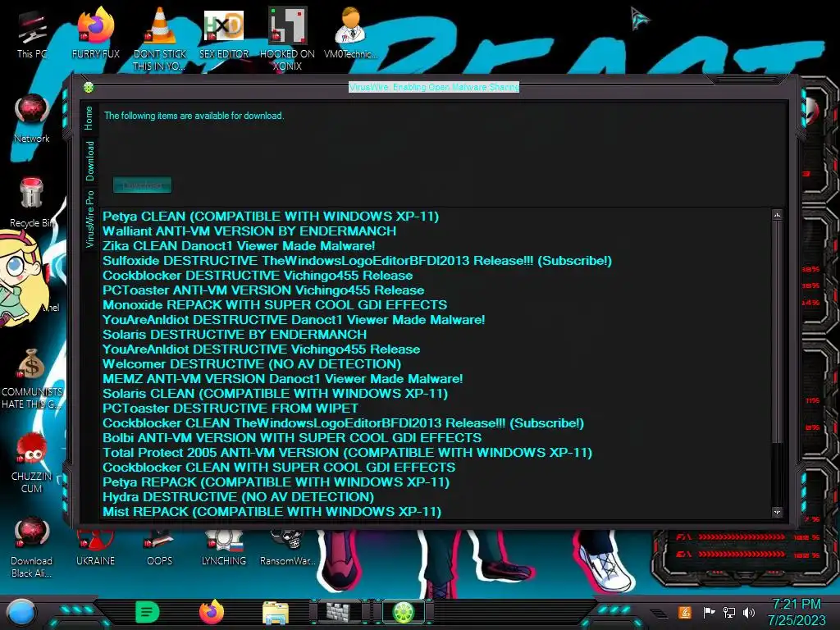Open the HxD hex editor desktop icon
The image size is (840, 630).
(x=224, y=34)
